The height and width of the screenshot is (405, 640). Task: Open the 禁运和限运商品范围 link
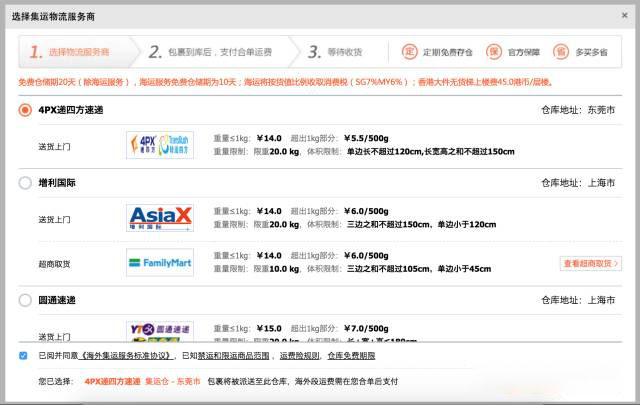[x=233, y=356]
